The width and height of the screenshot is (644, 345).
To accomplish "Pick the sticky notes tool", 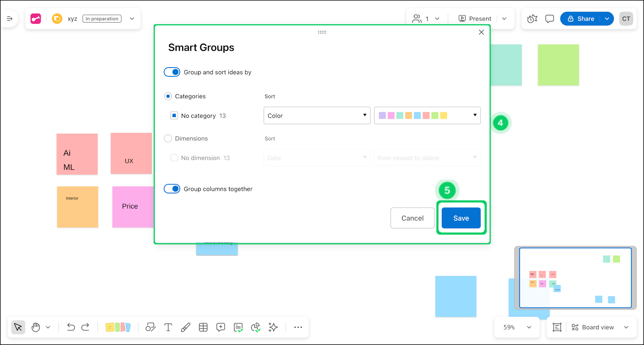I will tap(118, 327).
